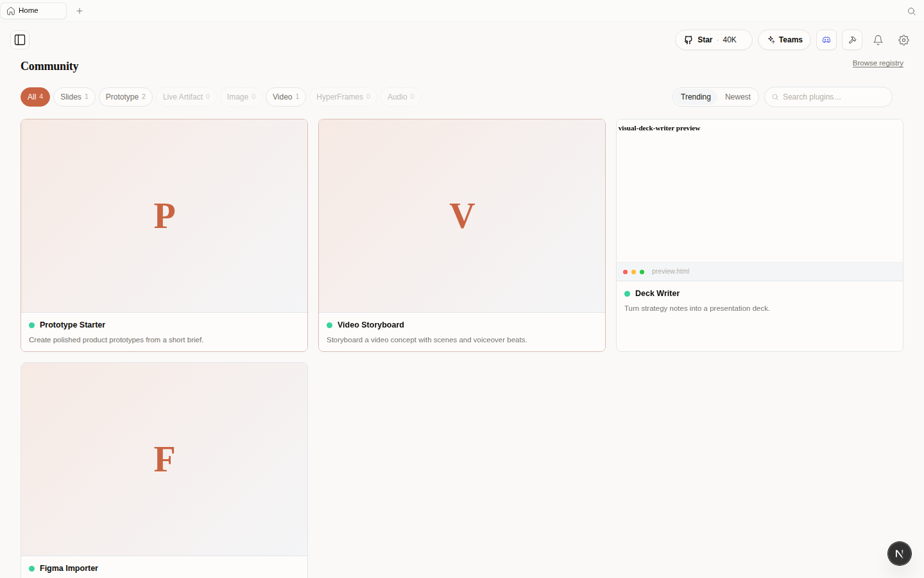The width and height of the screenshot is (924, 578).
Task: Focus the Search plugins field
Action: [828, 97]
